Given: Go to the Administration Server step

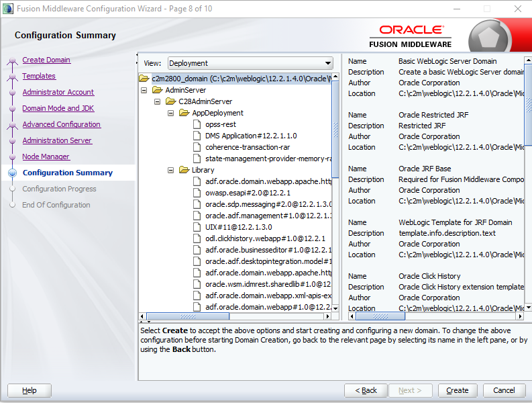Looking at the screenshot, I should click(x=57, y=140).
